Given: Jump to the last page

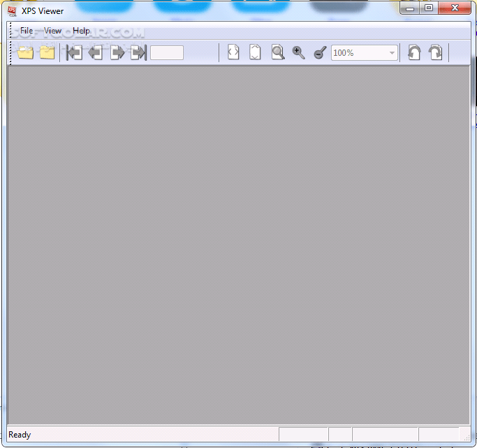Looking at the screenshot, I should 138,53.
